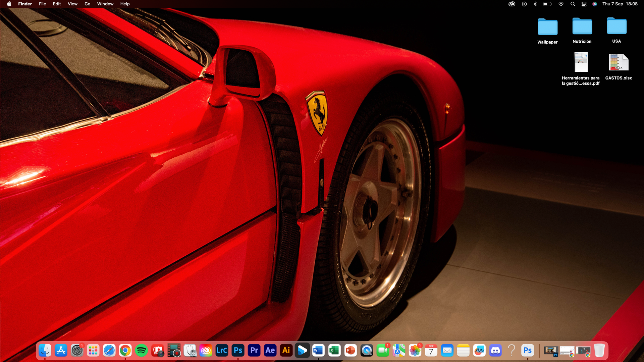
Task: Launch Adobe Illustrator from the Dock
Action: pyautogui.click(x=286, y=351)
